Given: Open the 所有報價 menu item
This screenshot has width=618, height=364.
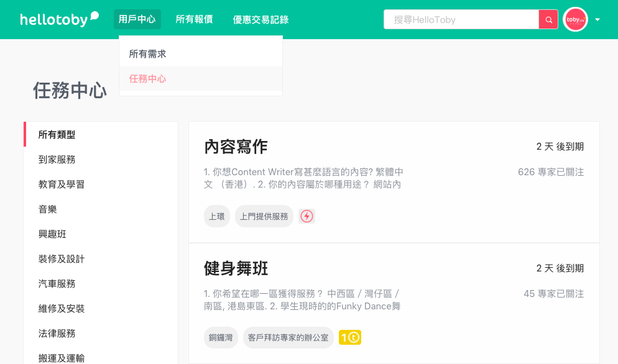Looking at the screenshot, I should click(195, 19).
